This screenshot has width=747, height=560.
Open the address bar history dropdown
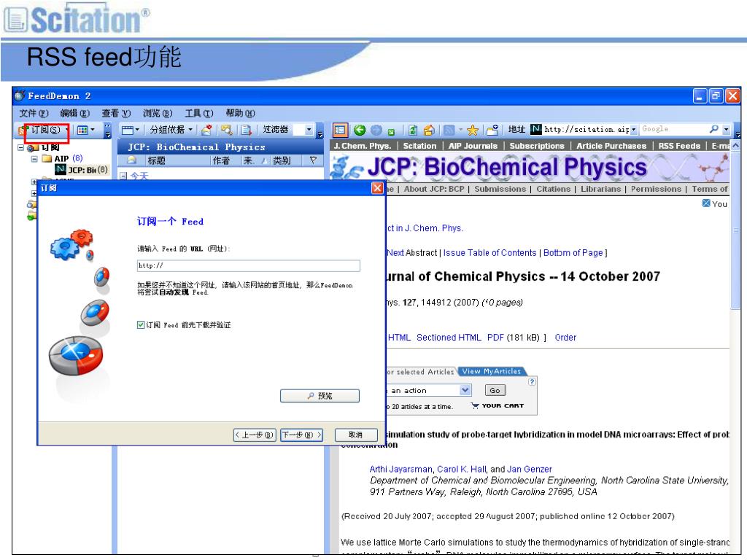coord(634,130)
